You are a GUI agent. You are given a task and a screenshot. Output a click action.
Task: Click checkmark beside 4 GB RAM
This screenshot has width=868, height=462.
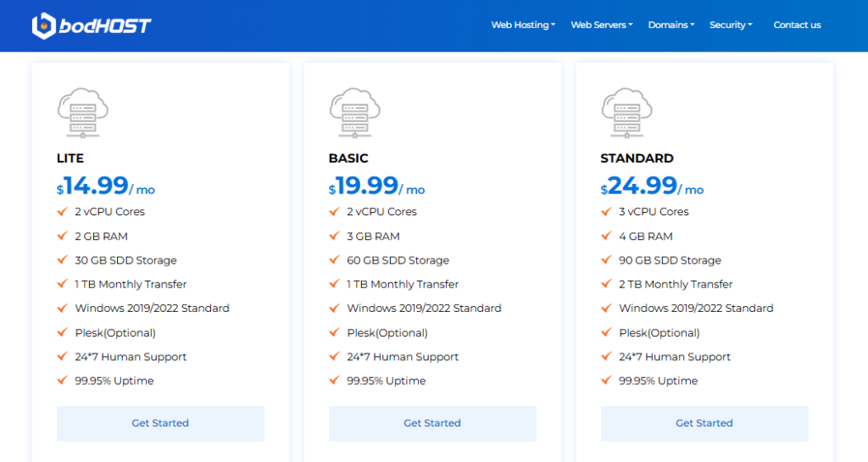(x=606, y=236)
